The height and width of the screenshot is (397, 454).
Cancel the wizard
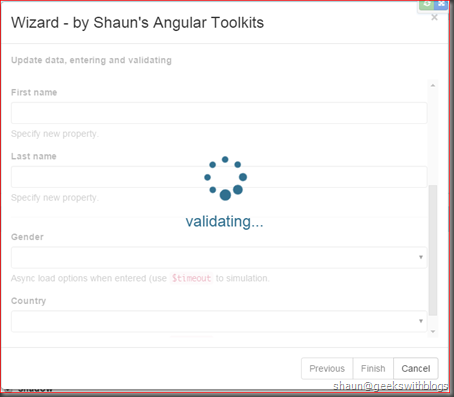tap(416, 368)
